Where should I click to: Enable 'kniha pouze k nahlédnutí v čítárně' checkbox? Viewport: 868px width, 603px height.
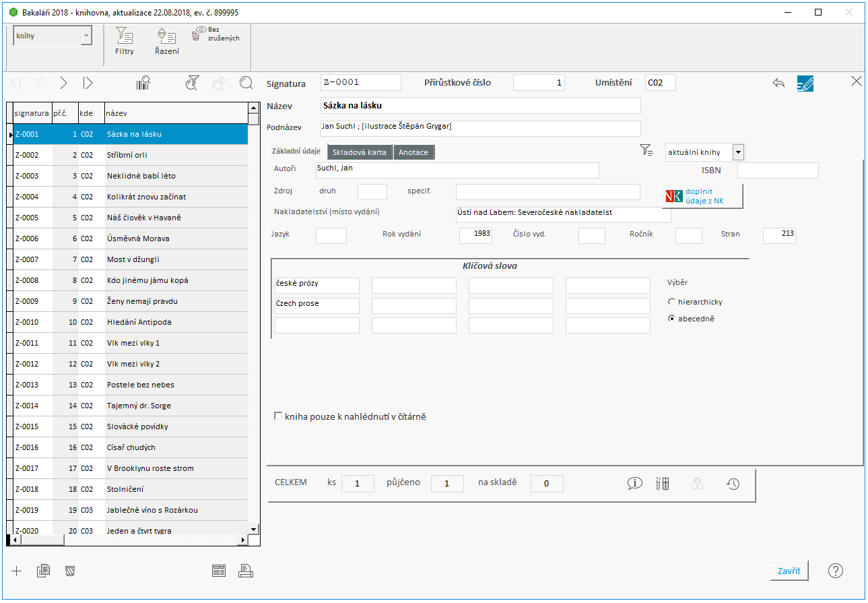tap(278, 416)
